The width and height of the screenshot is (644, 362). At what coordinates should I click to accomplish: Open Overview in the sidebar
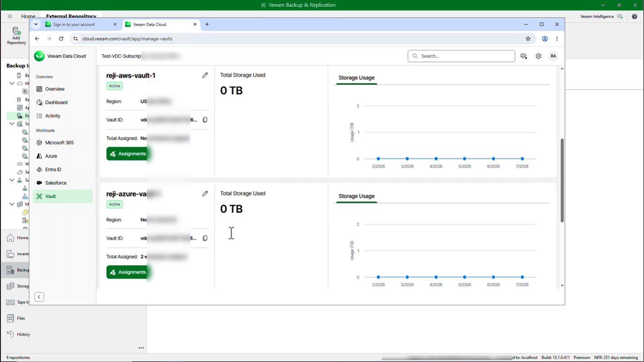point(63,89)
